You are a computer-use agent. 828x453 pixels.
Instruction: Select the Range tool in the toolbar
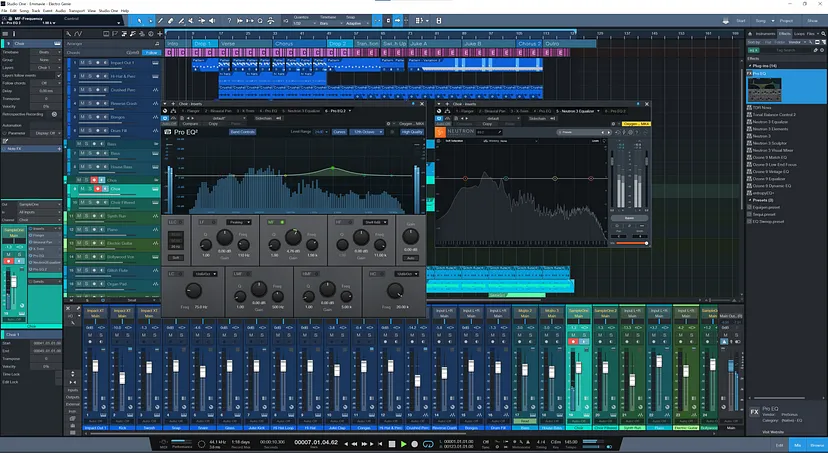tap(150, 21)
